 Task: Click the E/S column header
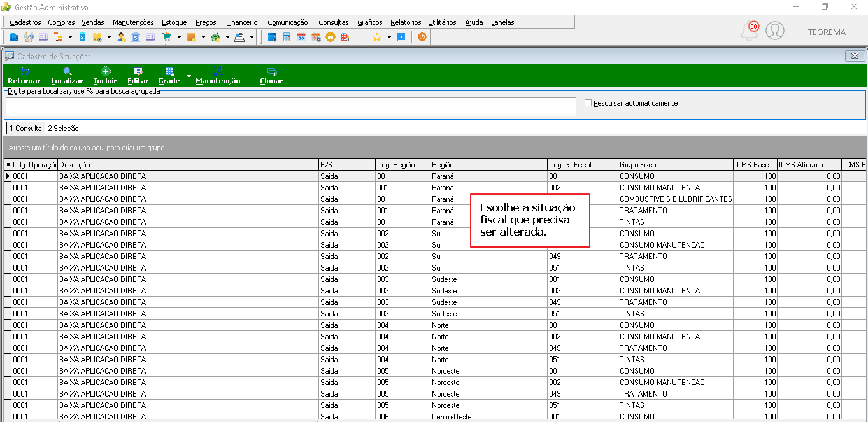[x=347, y=165]
